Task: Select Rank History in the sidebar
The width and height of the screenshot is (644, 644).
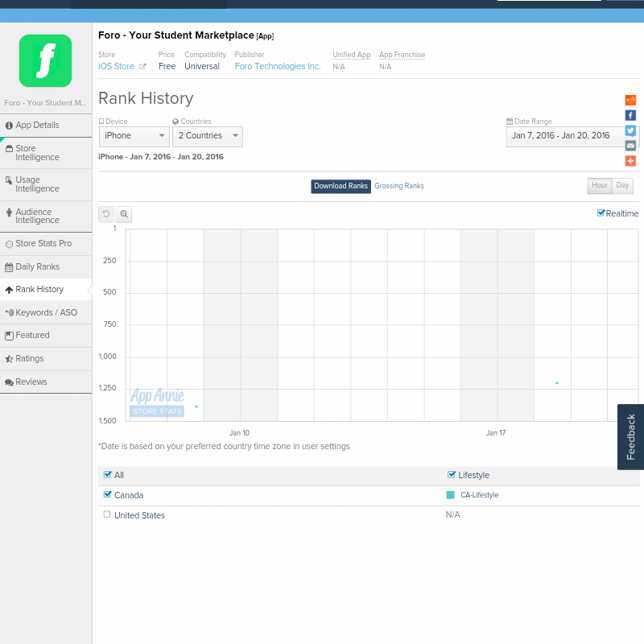Action: point(46,290)
